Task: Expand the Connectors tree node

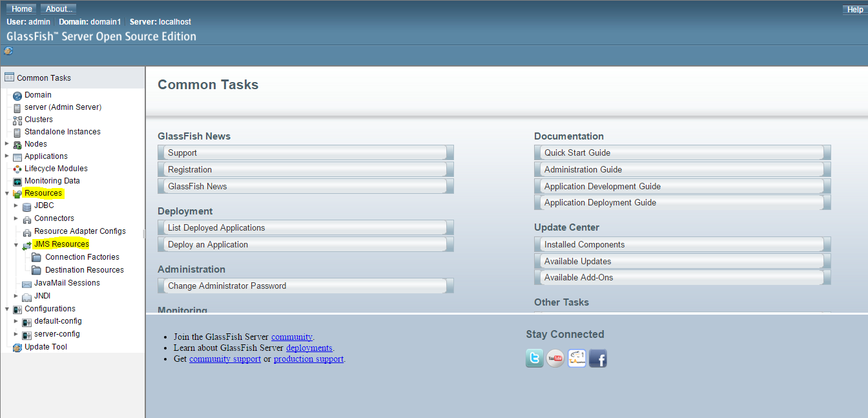Action: click(x=16, y=218)
